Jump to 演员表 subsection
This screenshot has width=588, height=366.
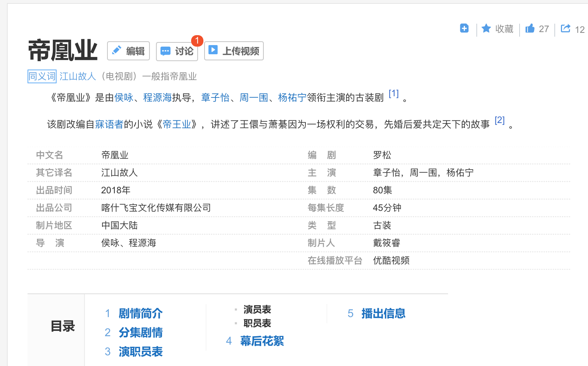pos(257,309)
